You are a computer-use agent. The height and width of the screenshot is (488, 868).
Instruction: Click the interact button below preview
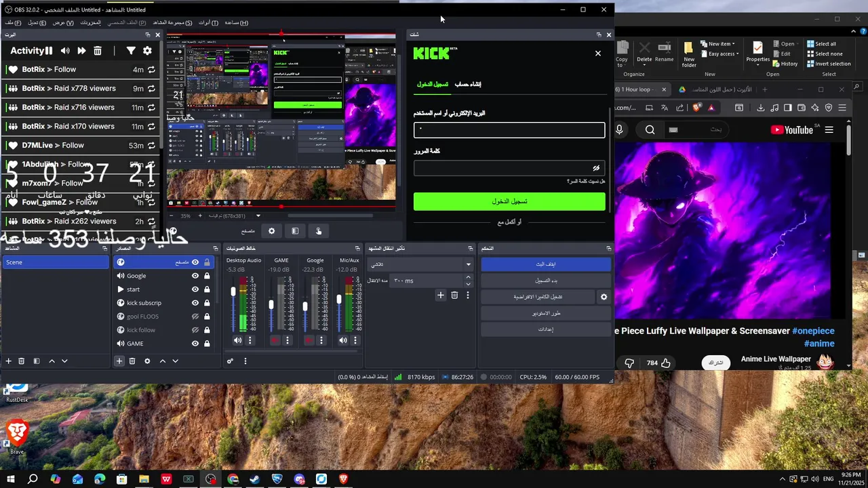coord(319,231)
